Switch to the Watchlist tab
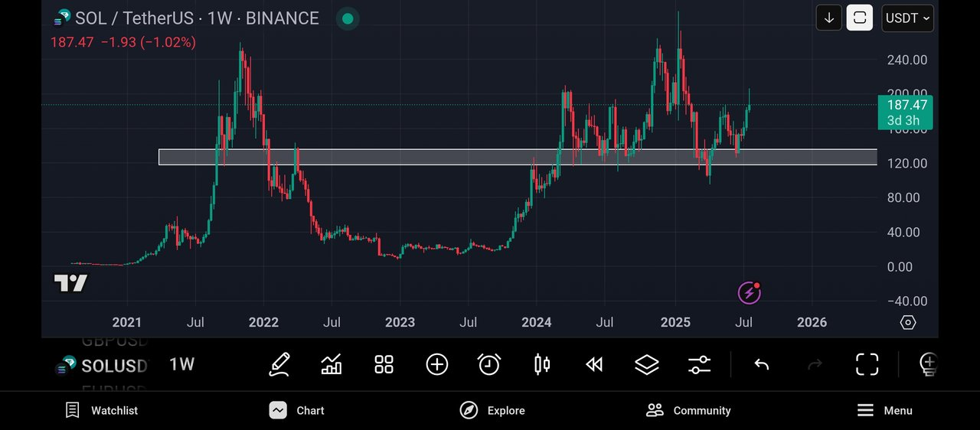This screenshot has height=430, width=980. pyautogui.click(x=102, y=410)
